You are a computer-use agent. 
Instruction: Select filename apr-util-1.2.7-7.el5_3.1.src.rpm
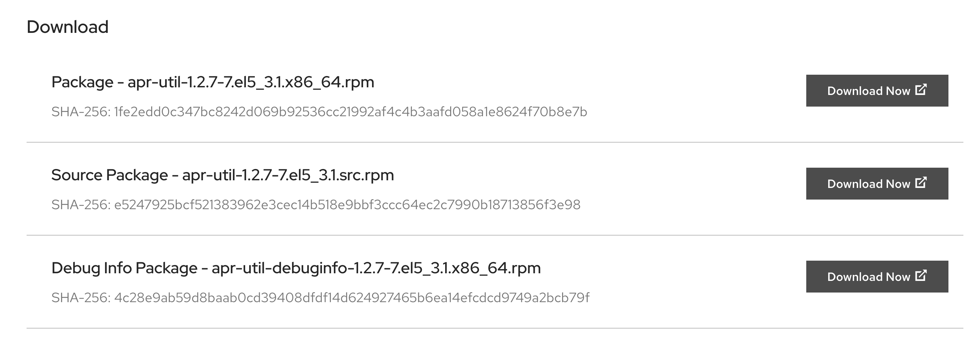288,175
